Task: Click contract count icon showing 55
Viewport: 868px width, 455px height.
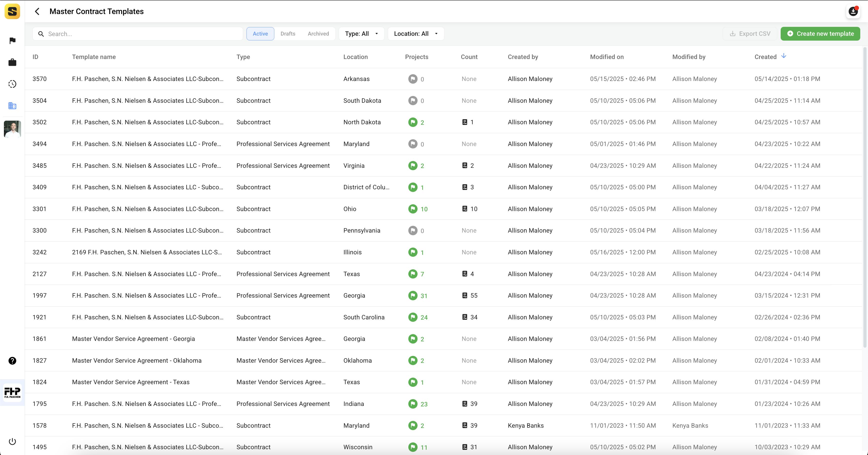Action: [465, 295]
